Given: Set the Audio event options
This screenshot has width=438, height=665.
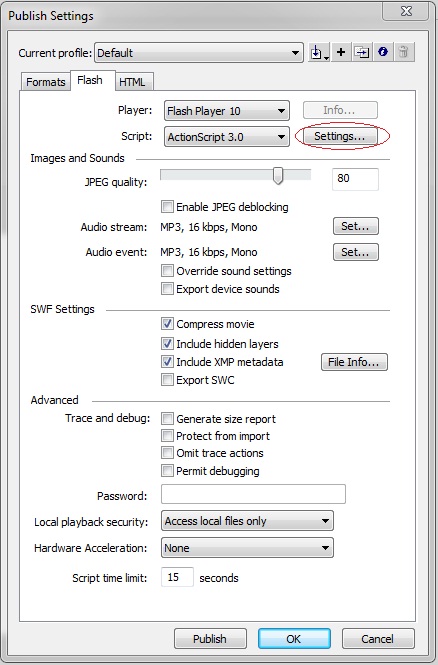Looking at the screenshot, I should pos(355,252).
